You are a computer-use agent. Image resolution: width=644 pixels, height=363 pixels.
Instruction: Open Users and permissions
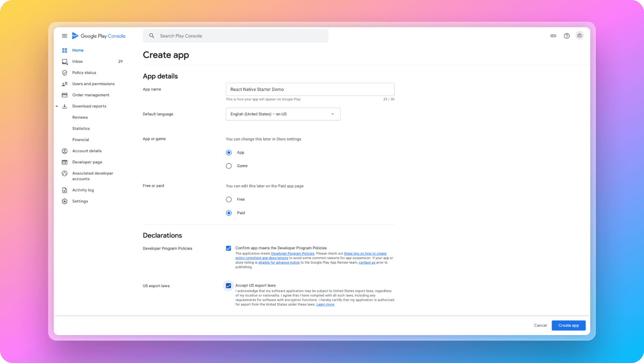coord(93,84)
